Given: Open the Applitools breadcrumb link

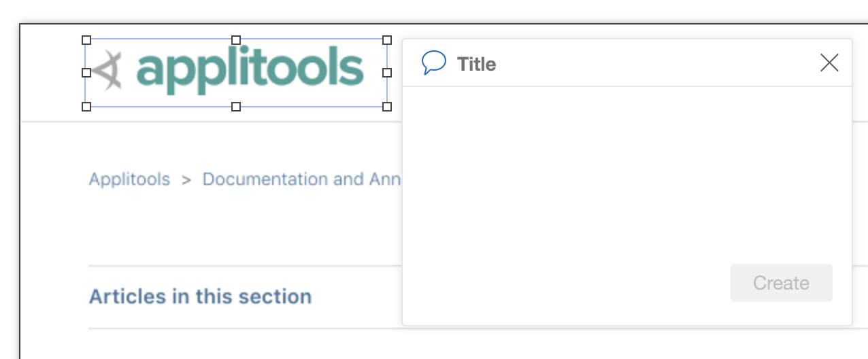Looking at the screenshot, I should (129, 179).
